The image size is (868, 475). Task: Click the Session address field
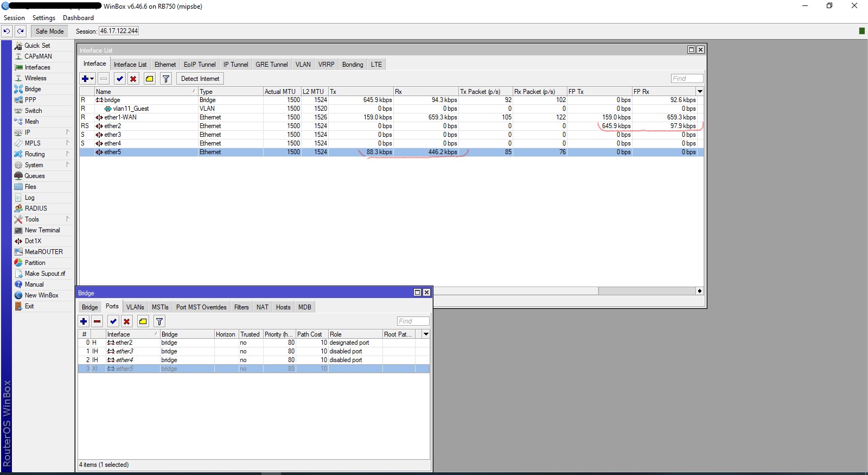tap(119, 31)
